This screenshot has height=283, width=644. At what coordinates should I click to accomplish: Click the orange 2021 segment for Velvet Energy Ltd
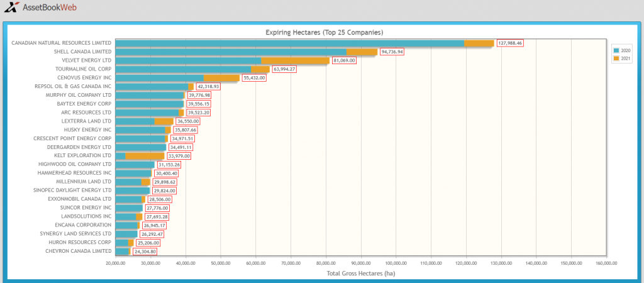click(x=296, y=60)
